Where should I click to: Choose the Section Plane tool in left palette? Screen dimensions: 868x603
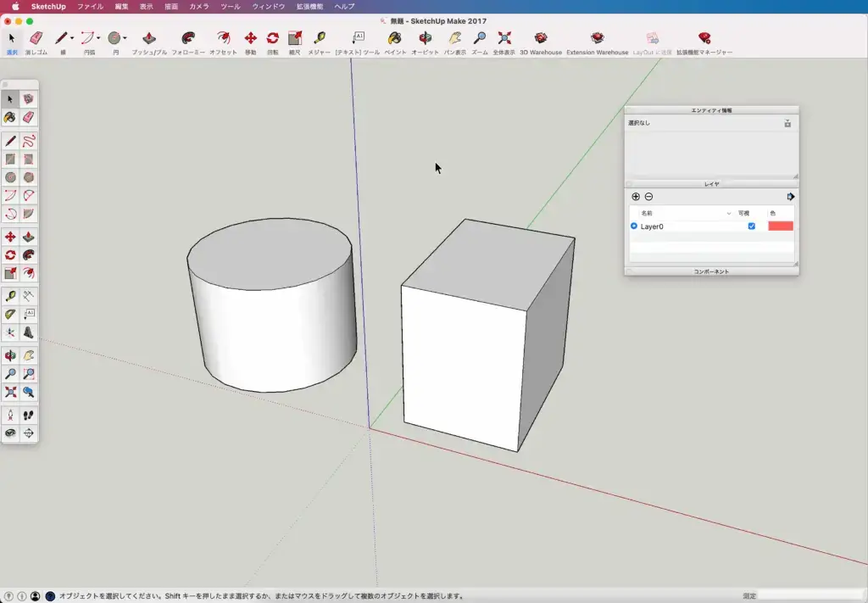28,433
